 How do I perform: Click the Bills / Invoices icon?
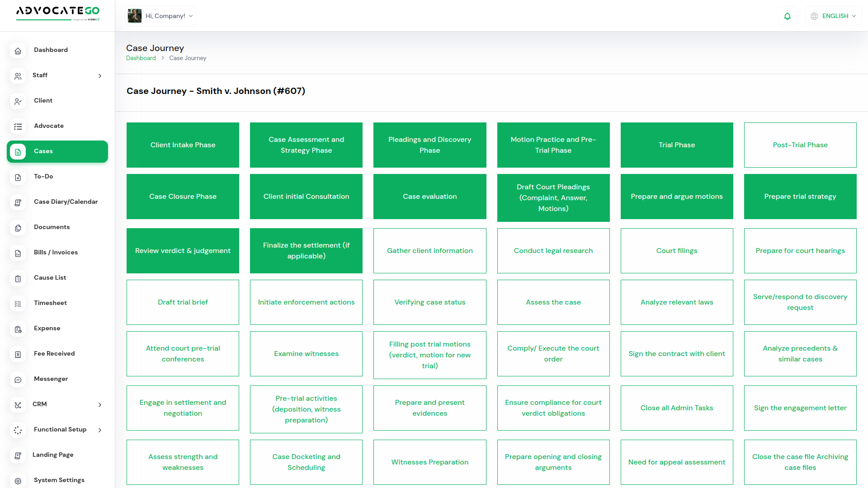pos(18,253)
